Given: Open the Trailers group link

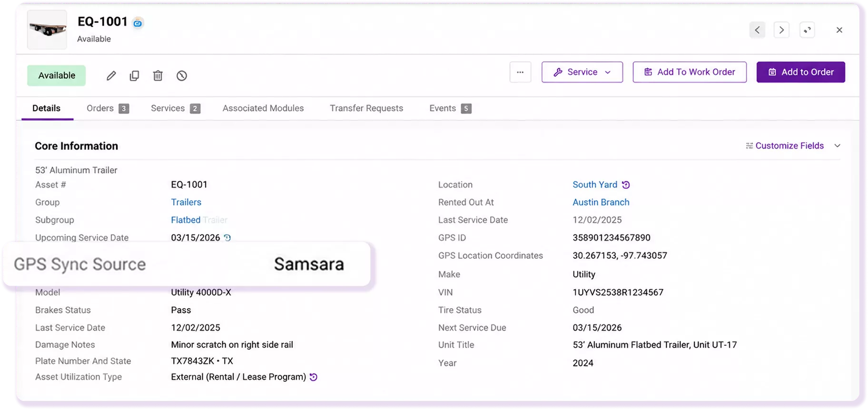Looking at the screenshot, I should tap(186, 203).
